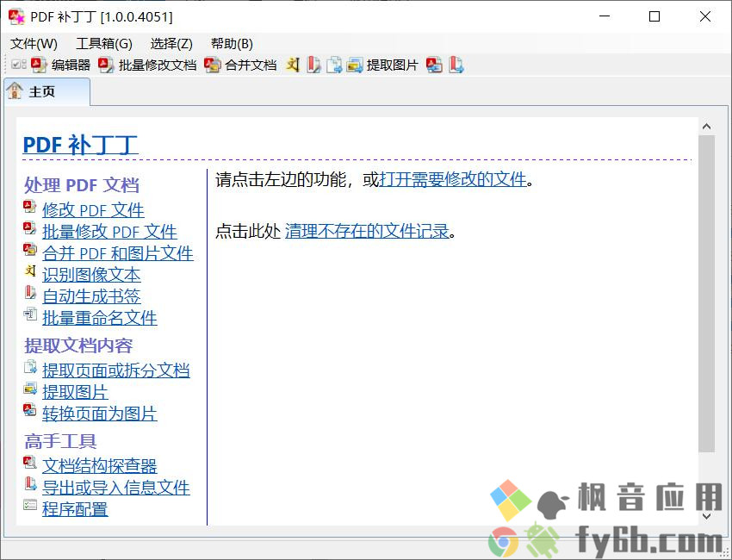
Task: Click the vertical scrollbar thumb
Action: tap(707, 294)
